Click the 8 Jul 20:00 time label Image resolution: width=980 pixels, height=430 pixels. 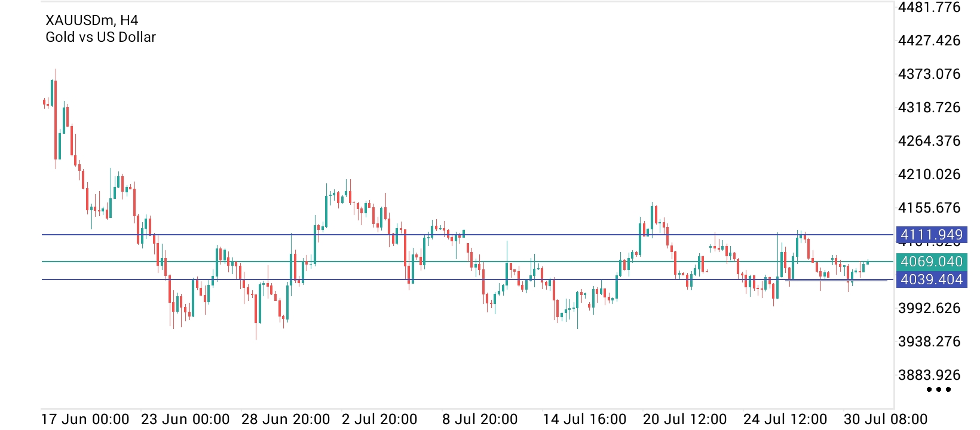click(x=480, y=419)
